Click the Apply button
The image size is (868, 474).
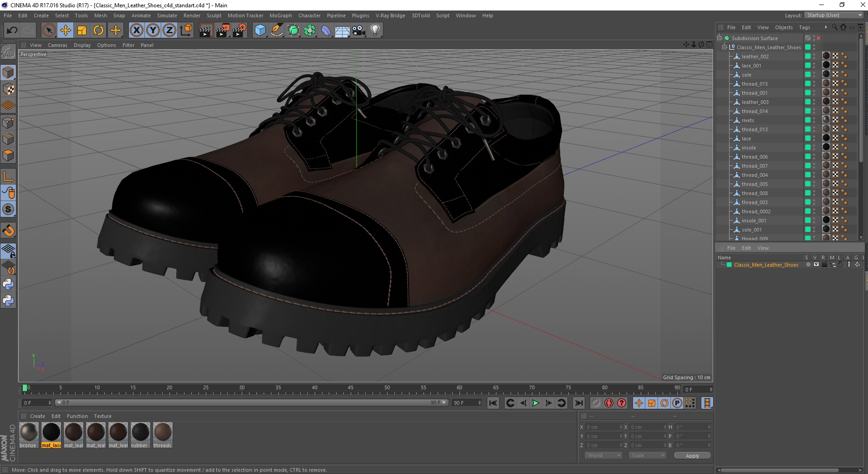(x=692, y=456)
